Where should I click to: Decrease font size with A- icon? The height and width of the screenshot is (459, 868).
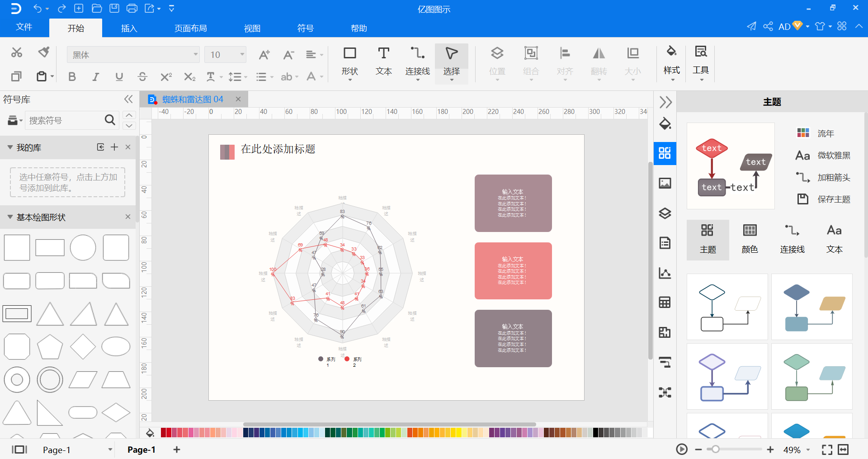[289, 55]
